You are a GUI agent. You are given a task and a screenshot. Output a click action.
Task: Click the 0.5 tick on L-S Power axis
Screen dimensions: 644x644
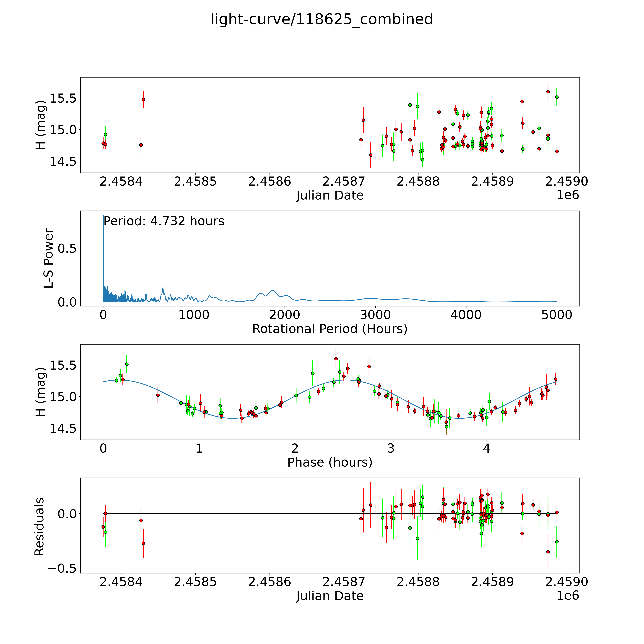coord(67,248)
